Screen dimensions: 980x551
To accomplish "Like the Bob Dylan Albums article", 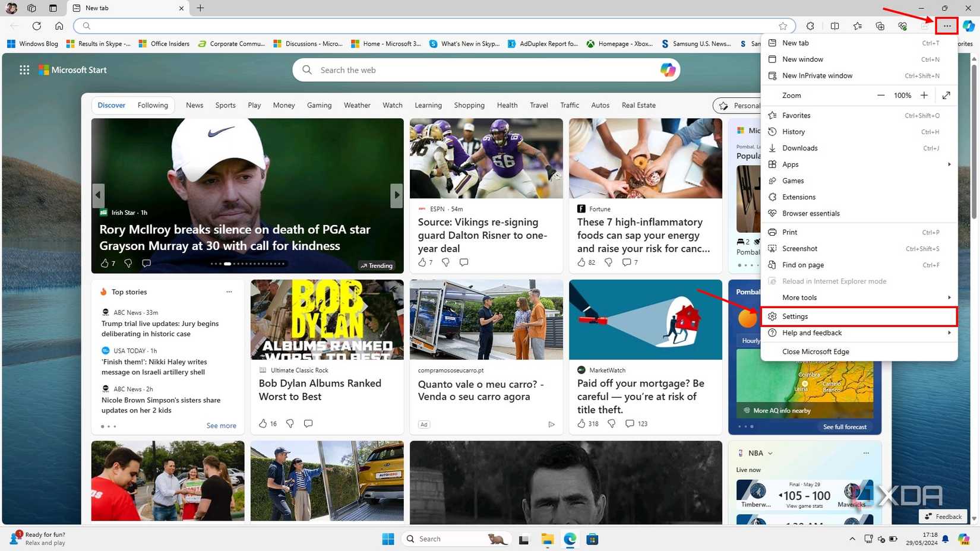I will tap(263, 423).
